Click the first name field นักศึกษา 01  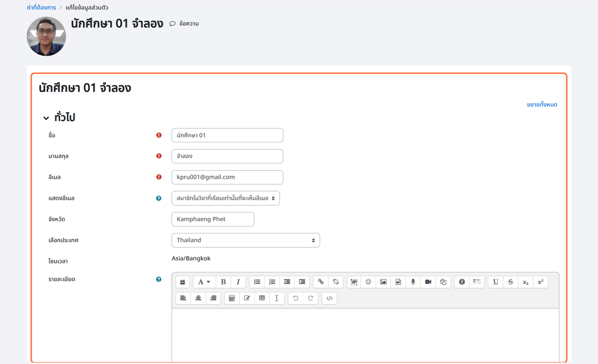[227, 135]
